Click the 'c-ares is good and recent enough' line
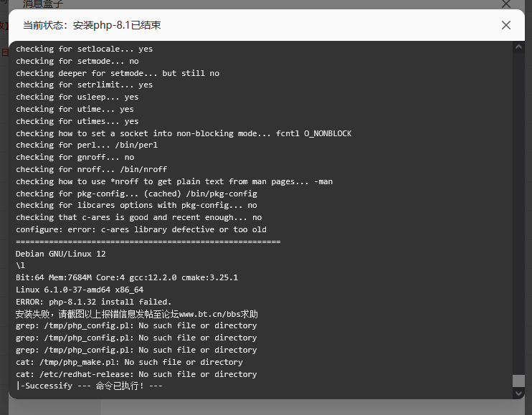Screen dimensions: 532x415 139,217
